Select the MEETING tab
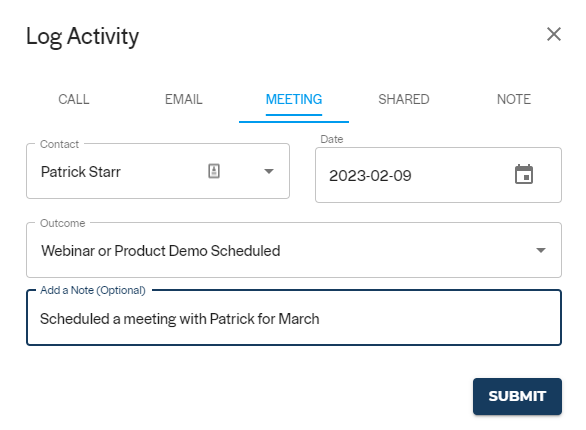The image size is (586, 430). point(294,99)
